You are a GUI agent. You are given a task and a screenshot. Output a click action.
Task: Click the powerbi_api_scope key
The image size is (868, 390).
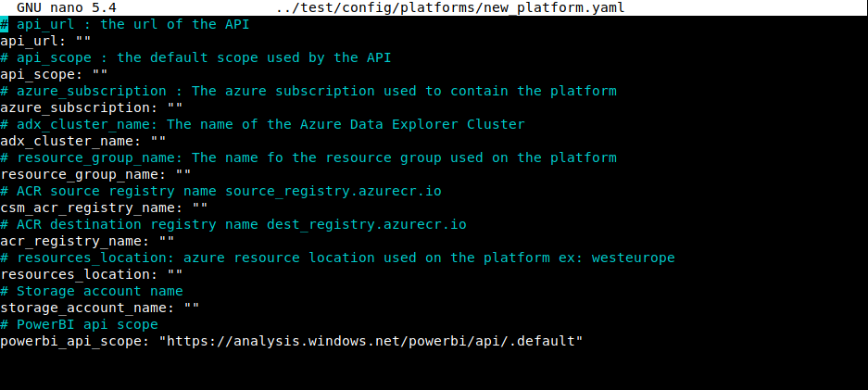(75, 341)
